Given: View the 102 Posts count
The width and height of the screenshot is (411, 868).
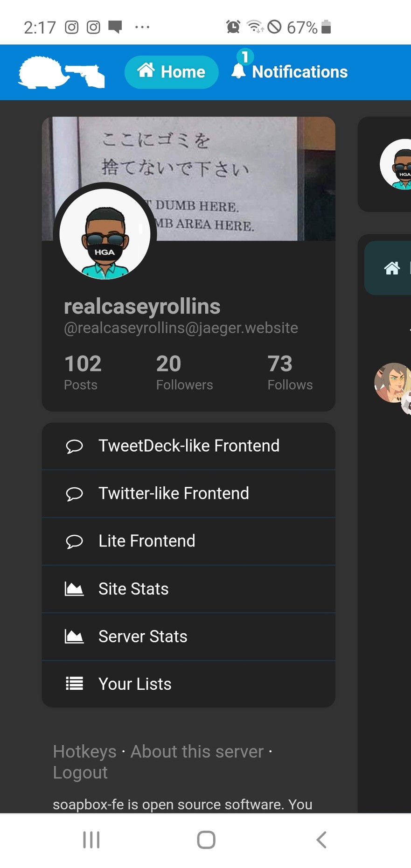Looking at the screenshot, I should pyautogui.click(x=83, y=372).
